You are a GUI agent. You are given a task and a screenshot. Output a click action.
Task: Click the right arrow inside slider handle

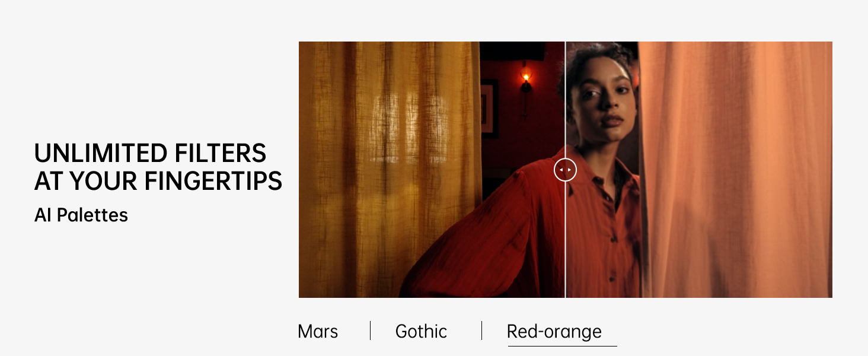569,170
